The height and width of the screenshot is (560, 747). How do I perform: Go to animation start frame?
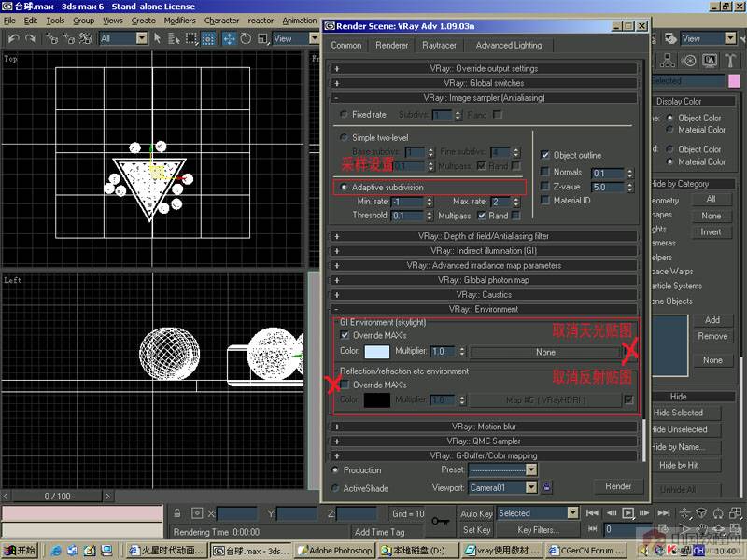tap(592, 512)
